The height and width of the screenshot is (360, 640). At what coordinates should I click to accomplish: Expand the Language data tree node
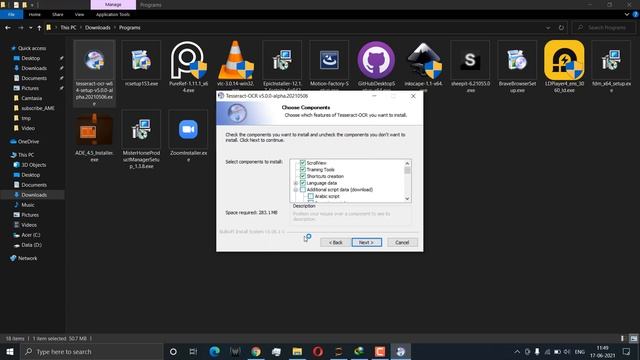[296, 183]
